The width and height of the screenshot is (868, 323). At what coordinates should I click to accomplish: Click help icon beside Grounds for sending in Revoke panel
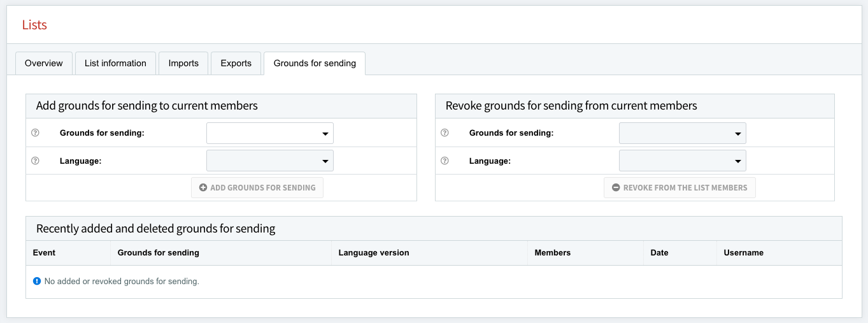pos(445,133)
